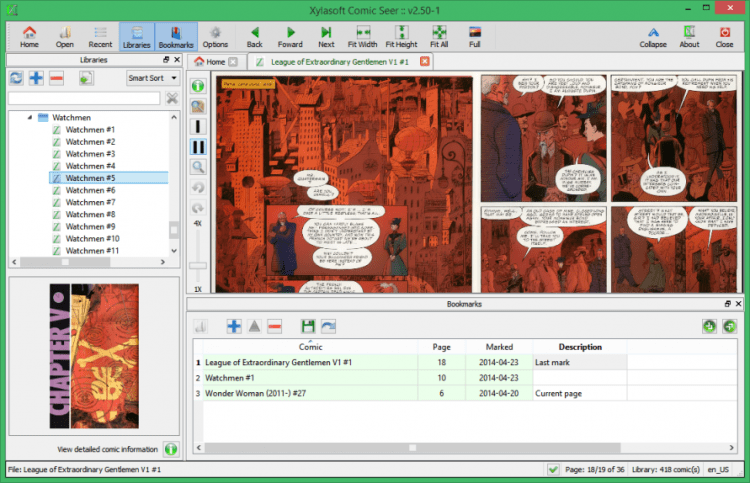Go to Next comic

tap(326, 37)
